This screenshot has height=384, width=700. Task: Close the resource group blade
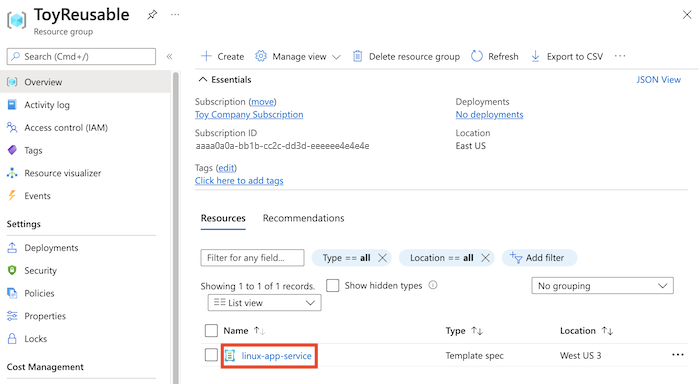coord(687,15)
